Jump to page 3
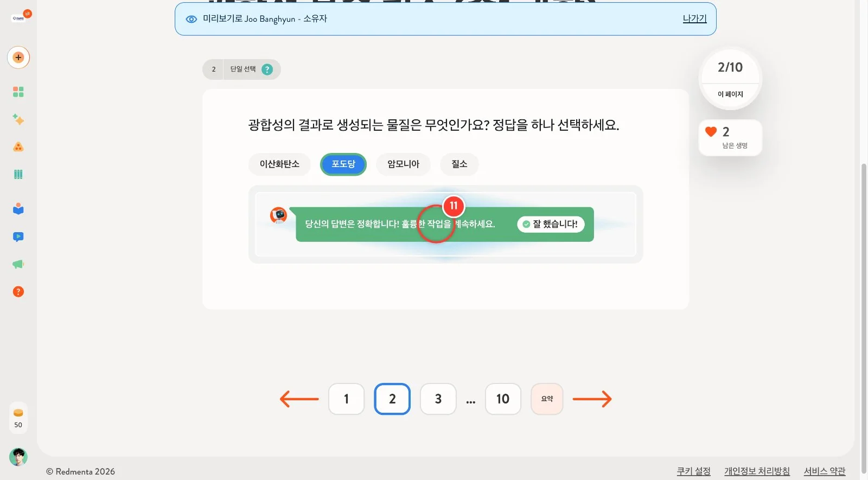The width and height of the screenshot is (868, 480). coord(438,399)
